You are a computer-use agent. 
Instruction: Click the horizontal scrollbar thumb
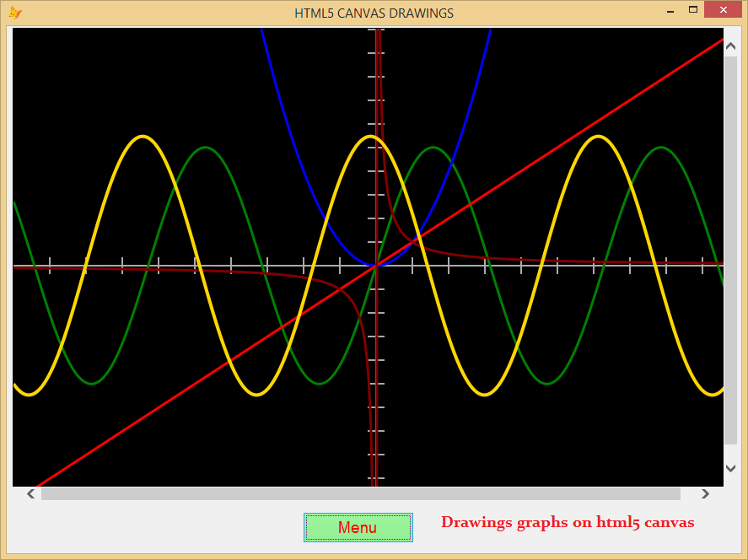pos(363,493)
